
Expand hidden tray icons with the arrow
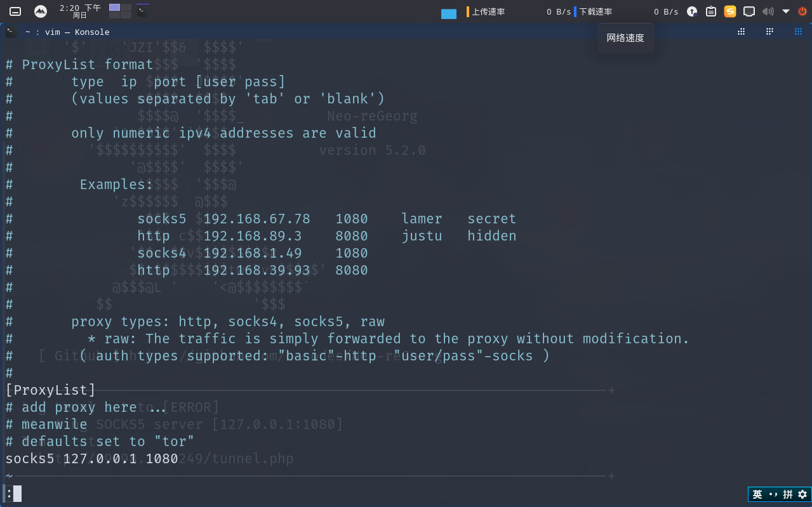786,11
